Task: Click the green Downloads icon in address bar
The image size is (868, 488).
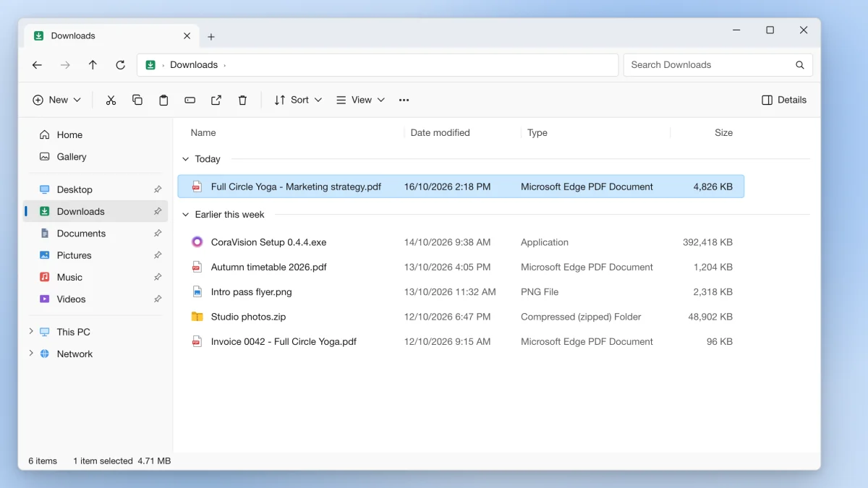Action: [x=150, y=65]
